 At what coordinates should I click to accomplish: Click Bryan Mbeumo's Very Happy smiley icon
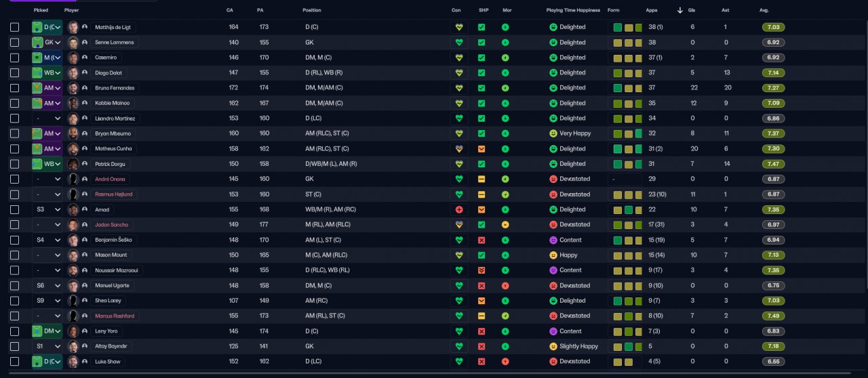pos(553,133)
